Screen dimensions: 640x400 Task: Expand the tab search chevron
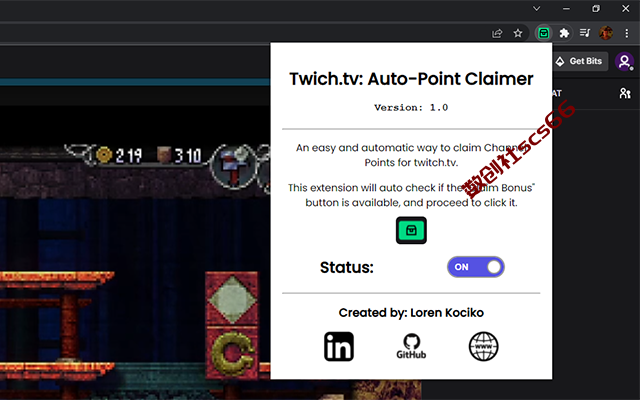click(x=536, y=9)
